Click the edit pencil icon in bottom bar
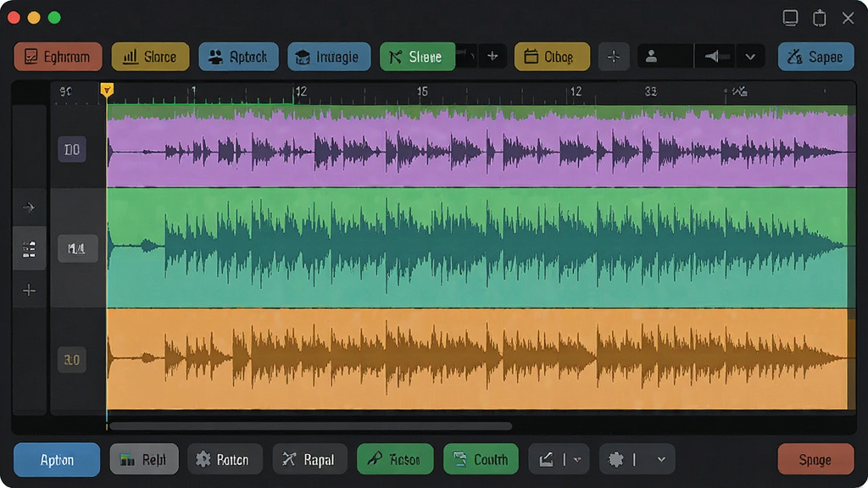Screen dimensions: 868x488 [x=547, y=459]
